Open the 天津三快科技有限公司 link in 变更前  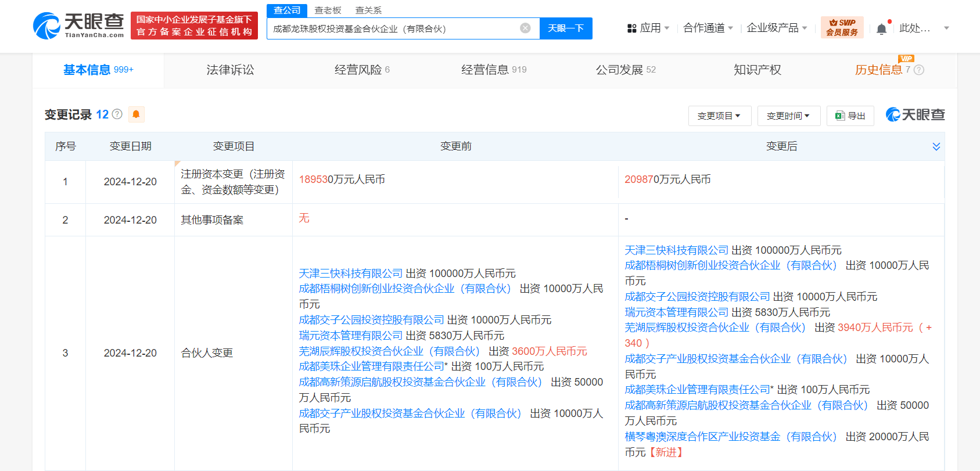[x=350, y=274]
